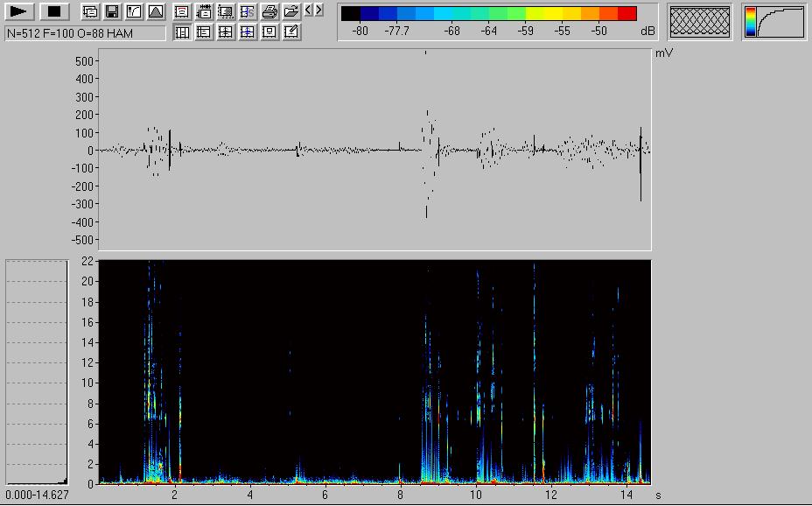Click the floppy disk save icon
The height and width of the screenshot is (506, 812).
click(112, 12)
